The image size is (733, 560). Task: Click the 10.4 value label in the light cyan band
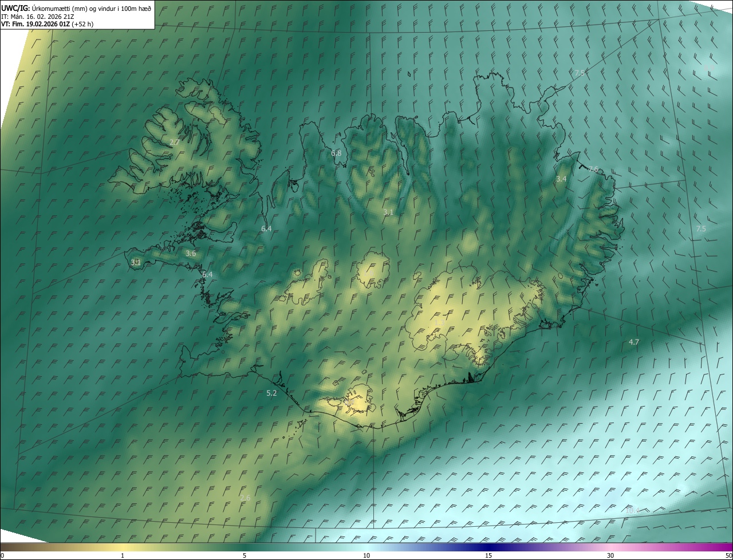point(632,510)
